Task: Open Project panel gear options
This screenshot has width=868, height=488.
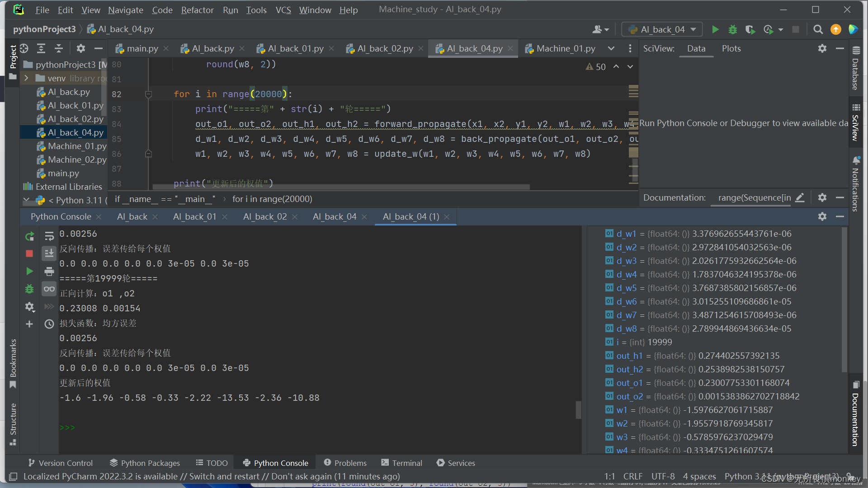Action: tap(81, 48)
